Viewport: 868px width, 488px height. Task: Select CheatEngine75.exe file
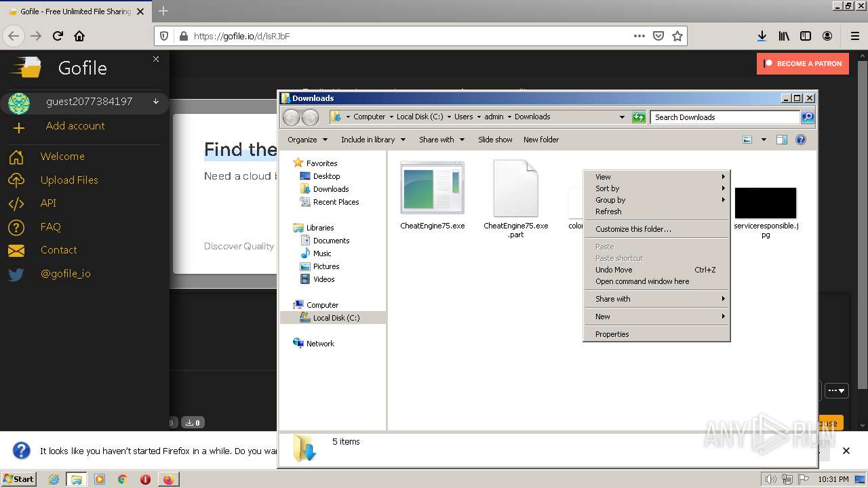tap(433, 196)
